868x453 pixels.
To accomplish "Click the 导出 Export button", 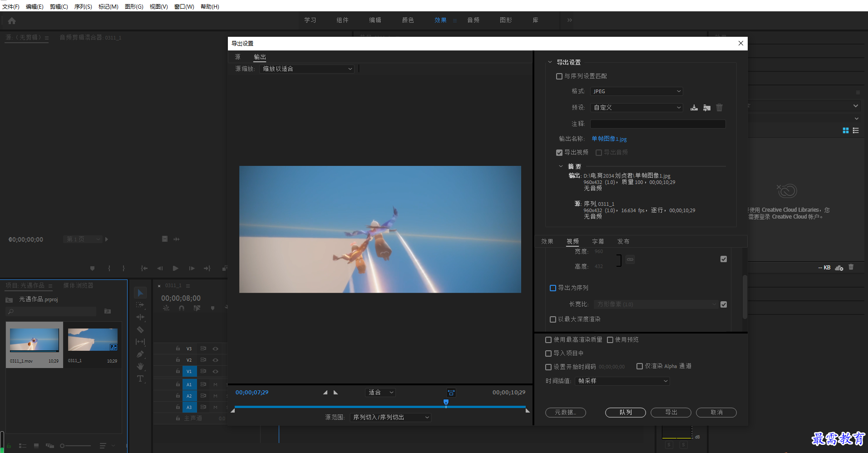I will (671, 413).
